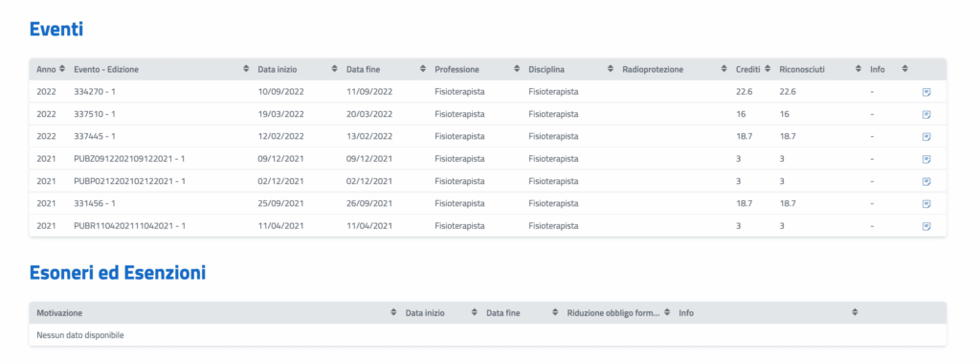Open details icon for event 337445 - 1
The height and width of the screenshot is (364, 980).
pyautogui.click(x=926, y=136)
